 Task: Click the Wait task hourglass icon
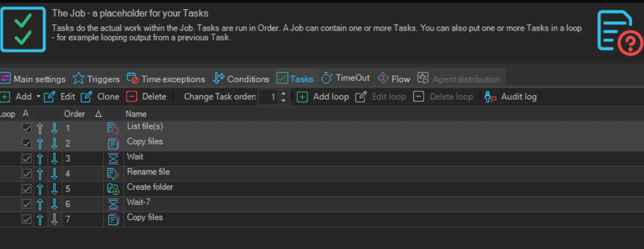coord(113,158)
